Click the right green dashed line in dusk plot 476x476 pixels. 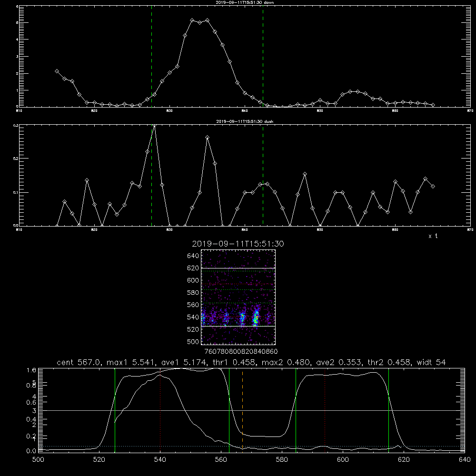(263, 176)
